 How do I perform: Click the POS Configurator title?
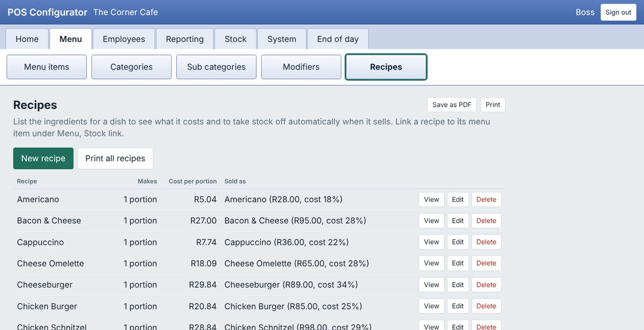tap(47, 12)
